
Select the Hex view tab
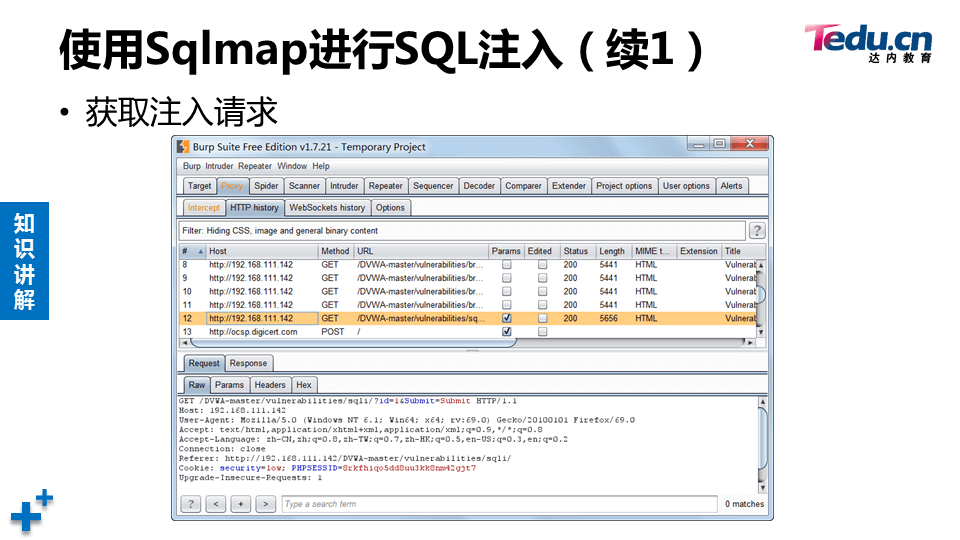[304, 385]
